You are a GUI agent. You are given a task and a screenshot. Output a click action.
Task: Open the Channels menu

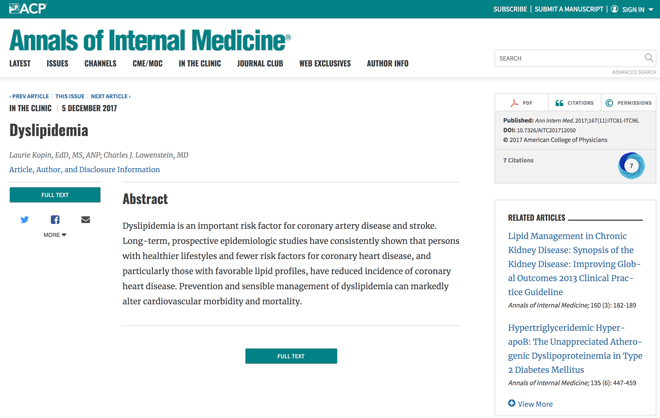[x=100, y=63]
